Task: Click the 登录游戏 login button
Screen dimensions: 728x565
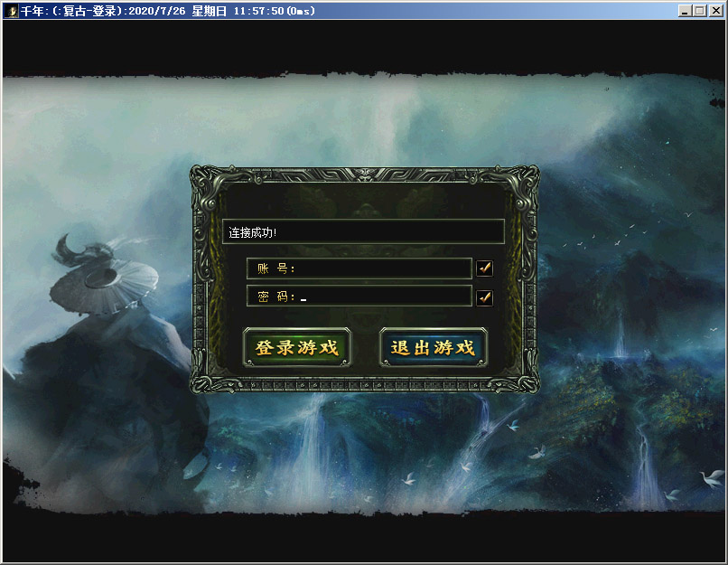Action: click(x=296, y=347)
